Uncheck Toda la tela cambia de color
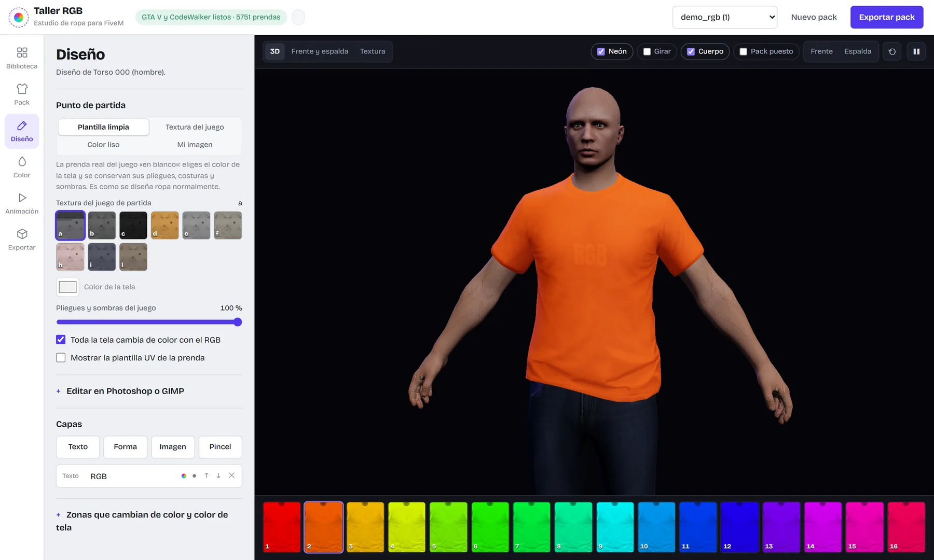Viewport: 934px width, 560px height. 61,340
